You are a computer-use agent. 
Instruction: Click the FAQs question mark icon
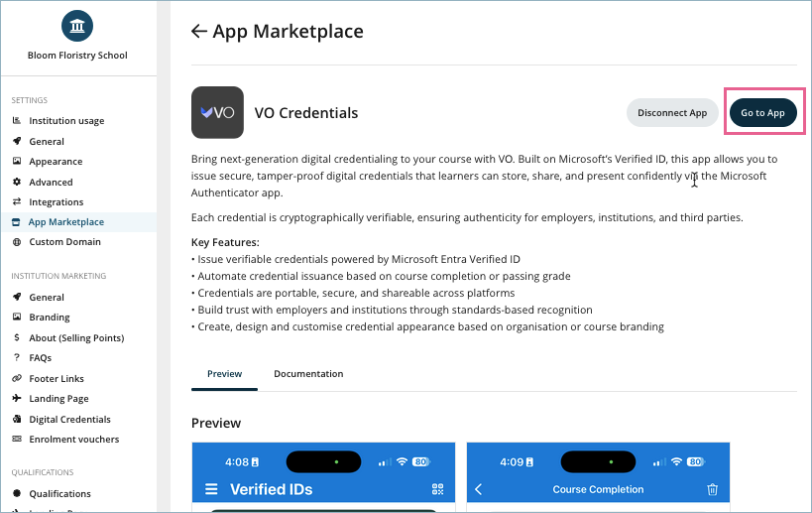17,357
